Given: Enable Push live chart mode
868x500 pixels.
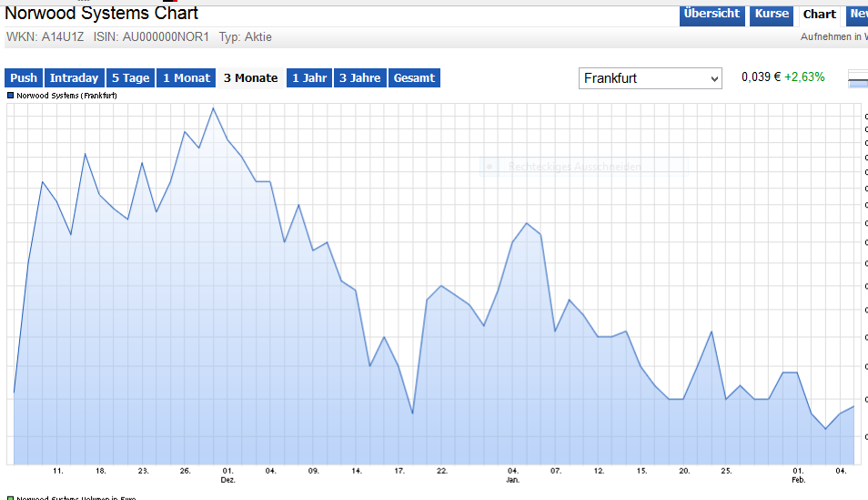Looking at the screenshot, I should coord(24,78).
